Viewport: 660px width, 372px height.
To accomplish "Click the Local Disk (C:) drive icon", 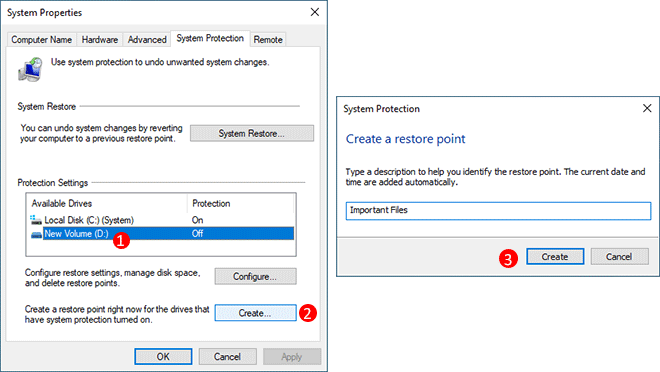I will [36, 220].
